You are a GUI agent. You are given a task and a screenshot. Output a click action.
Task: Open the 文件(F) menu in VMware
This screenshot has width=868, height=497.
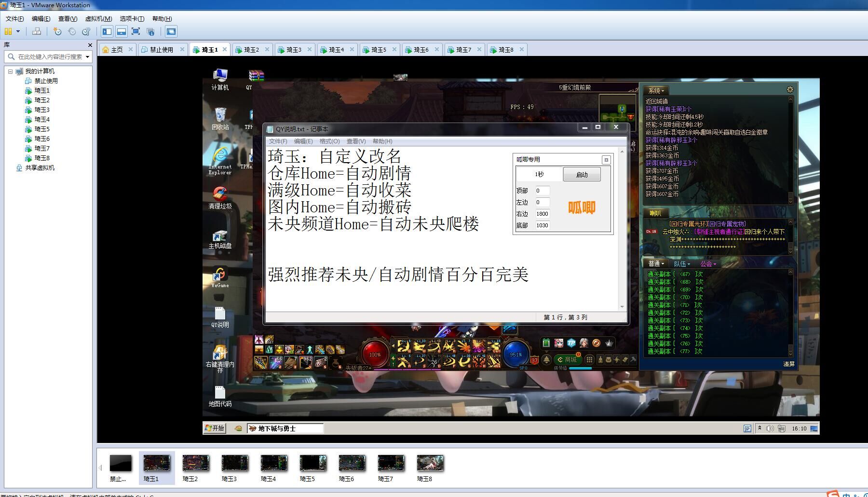[x=15, y=18]
